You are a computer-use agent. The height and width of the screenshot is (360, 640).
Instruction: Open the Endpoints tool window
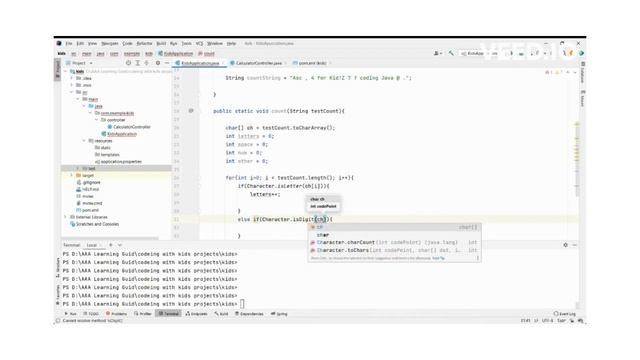point(197,314)
